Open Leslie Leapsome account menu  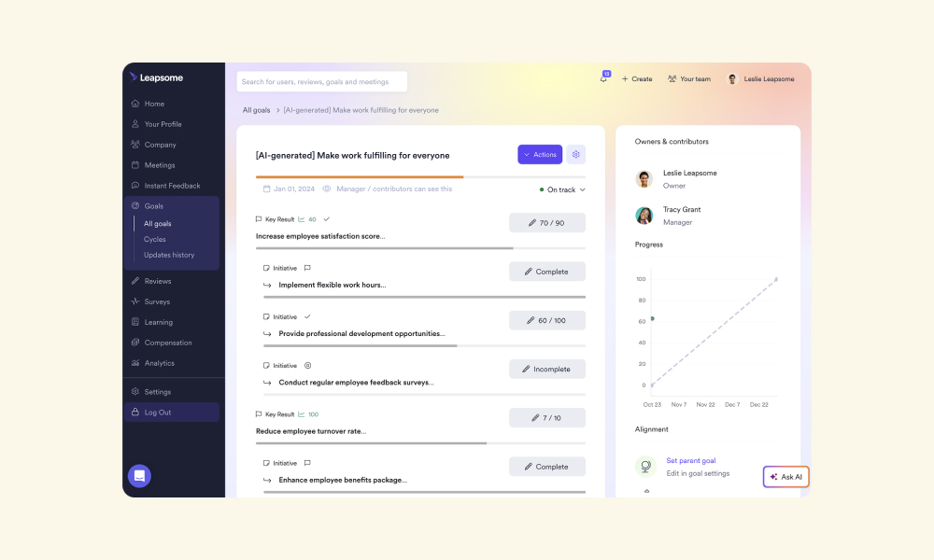760,78
